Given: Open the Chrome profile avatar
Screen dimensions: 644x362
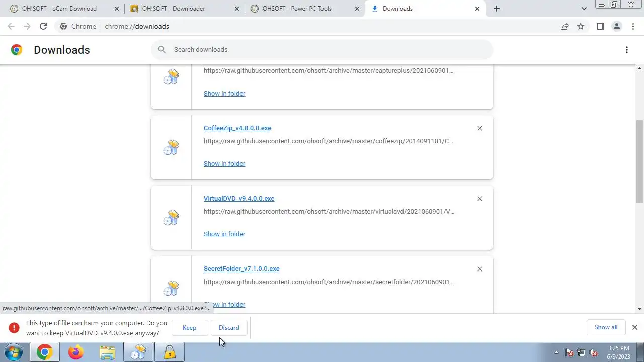Looking at the screenshot, I should (x=616, y=26).
